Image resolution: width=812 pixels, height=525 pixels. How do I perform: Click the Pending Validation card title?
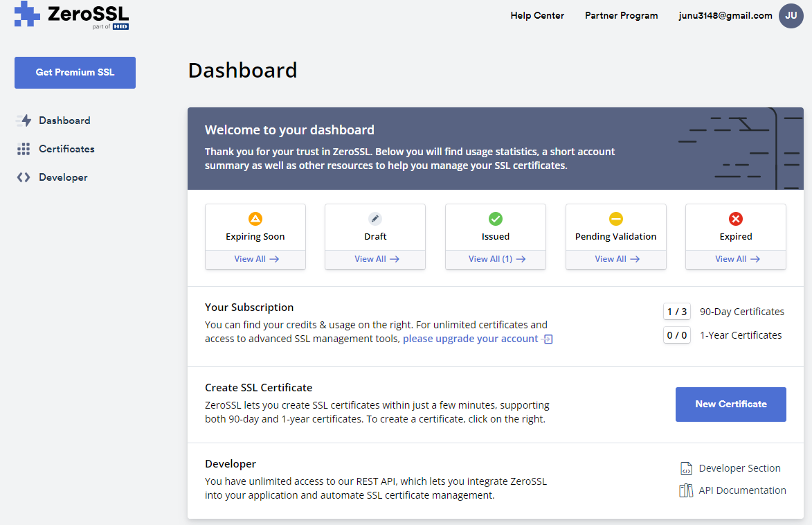pos(615,237)
